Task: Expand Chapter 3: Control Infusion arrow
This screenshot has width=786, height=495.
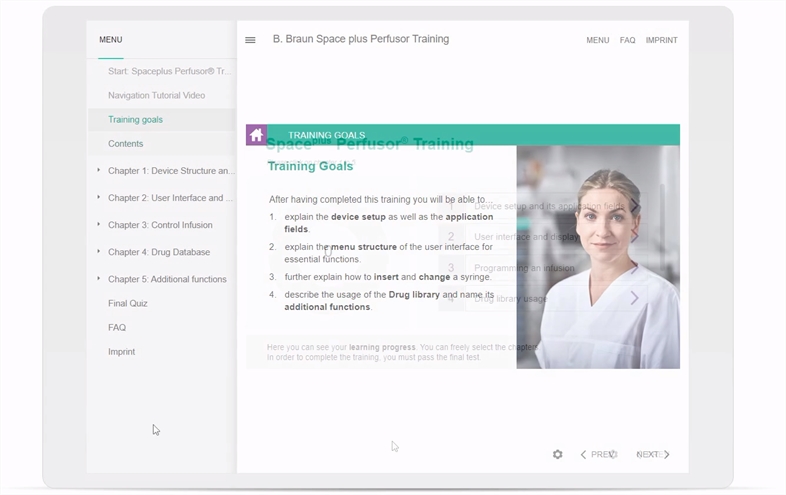Action: [98, 225]
